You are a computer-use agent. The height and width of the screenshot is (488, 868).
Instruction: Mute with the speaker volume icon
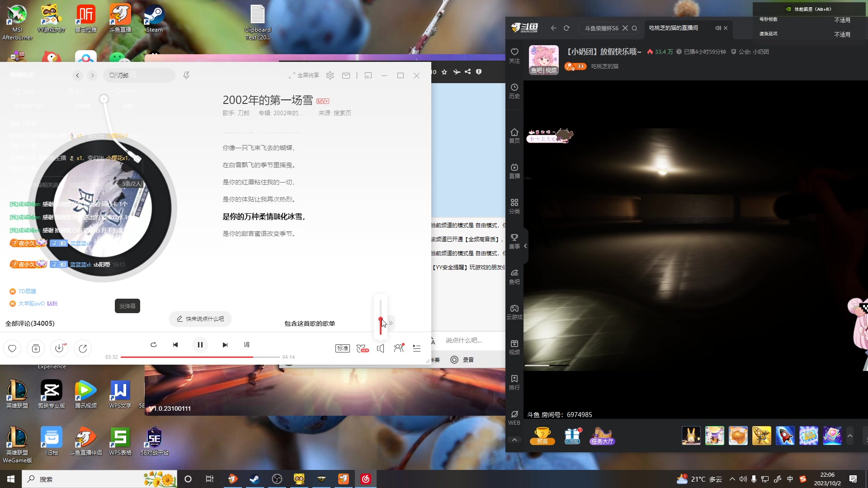coord(381,348)
